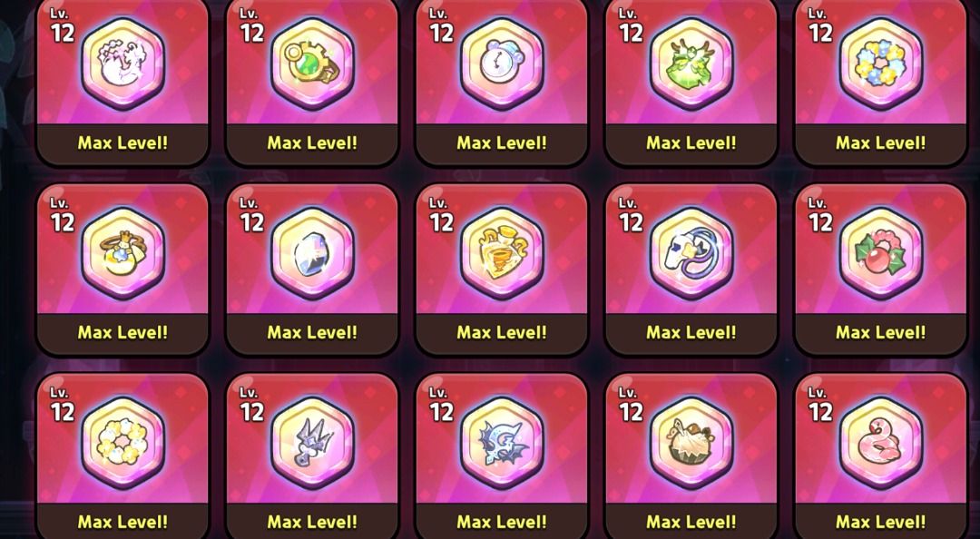
Task: Click Max Level under the alarm clock
Action: point(502,143)
